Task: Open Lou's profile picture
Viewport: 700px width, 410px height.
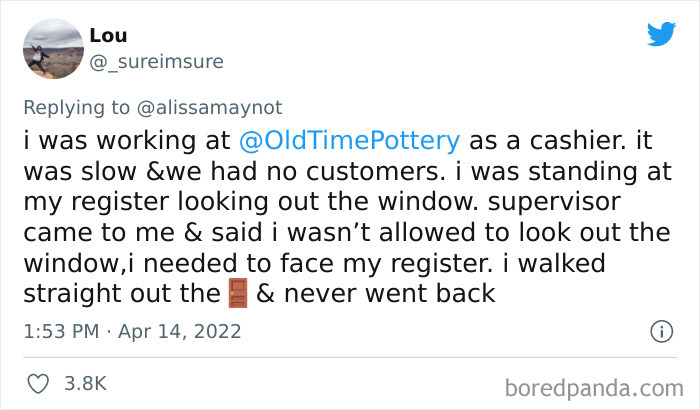Action: [x=51, y=49]
